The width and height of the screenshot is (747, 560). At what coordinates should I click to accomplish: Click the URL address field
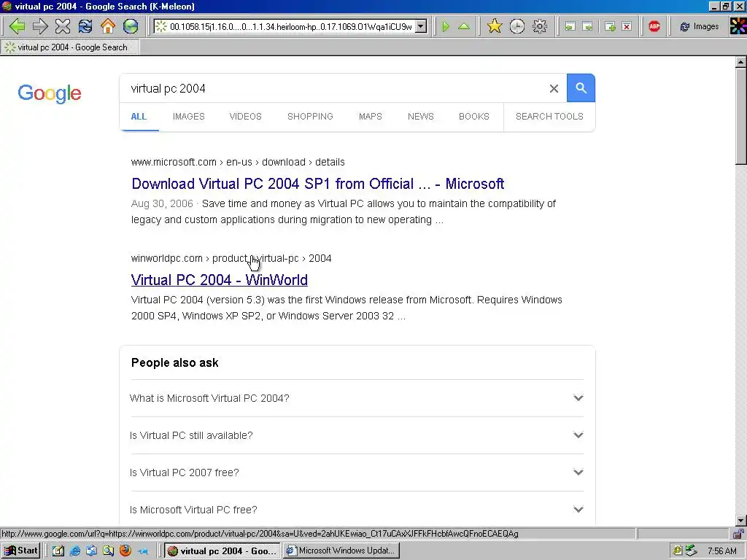pyautogui.click(x=290, y=27)
